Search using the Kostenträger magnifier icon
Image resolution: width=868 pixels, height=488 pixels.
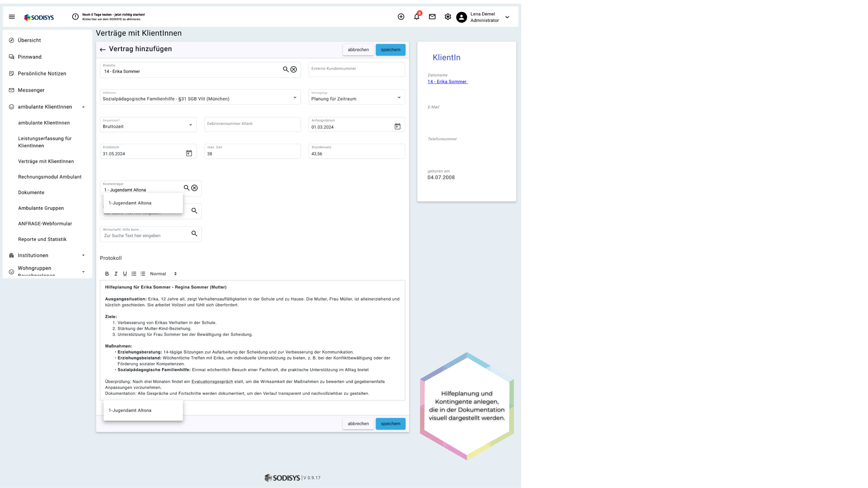(x=186, y=188)
